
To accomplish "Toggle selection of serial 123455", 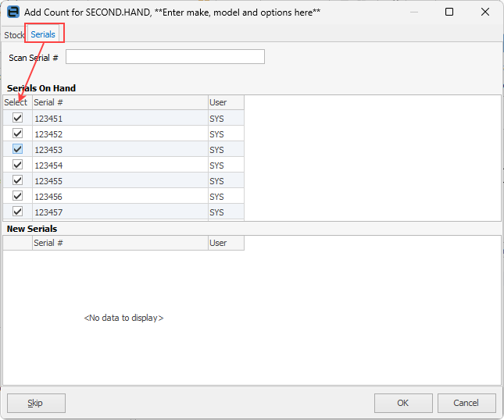I will (x=17, y=180).
